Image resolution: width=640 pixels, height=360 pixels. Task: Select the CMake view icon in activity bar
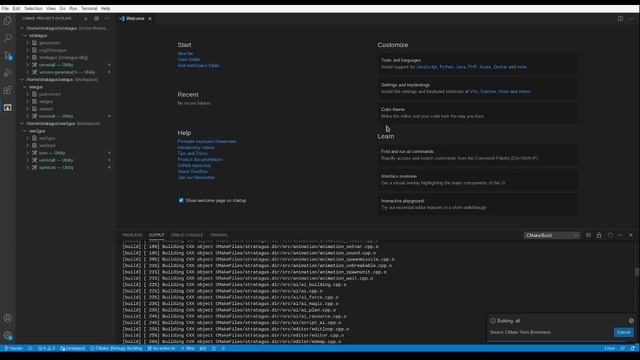7,108
